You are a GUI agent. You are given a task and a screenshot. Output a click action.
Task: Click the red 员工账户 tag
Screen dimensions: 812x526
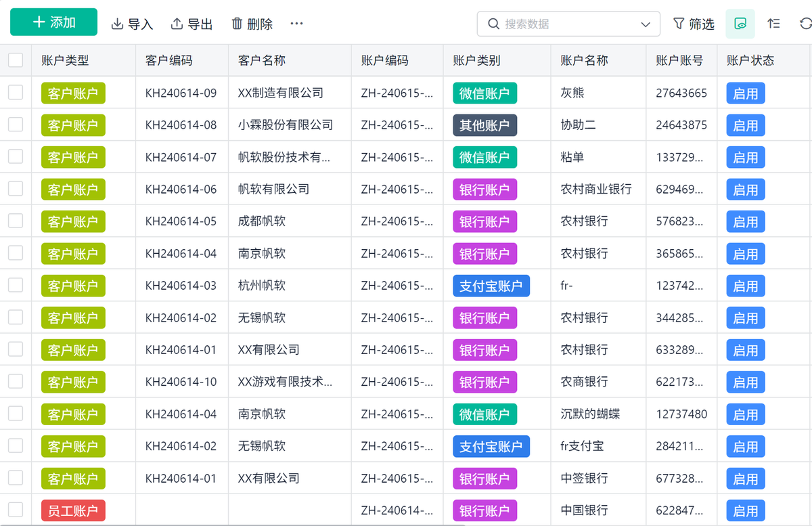click(73, 511)
